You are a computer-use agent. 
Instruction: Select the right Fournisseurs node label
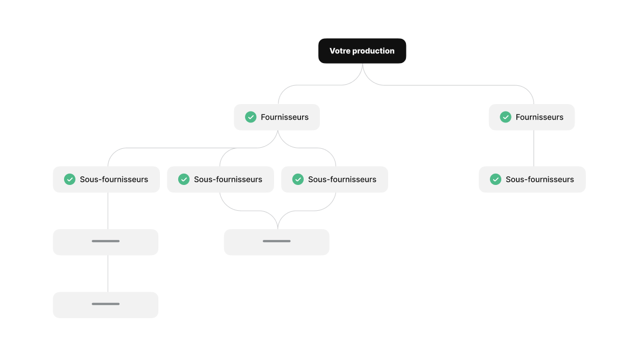tap(539, 117)
